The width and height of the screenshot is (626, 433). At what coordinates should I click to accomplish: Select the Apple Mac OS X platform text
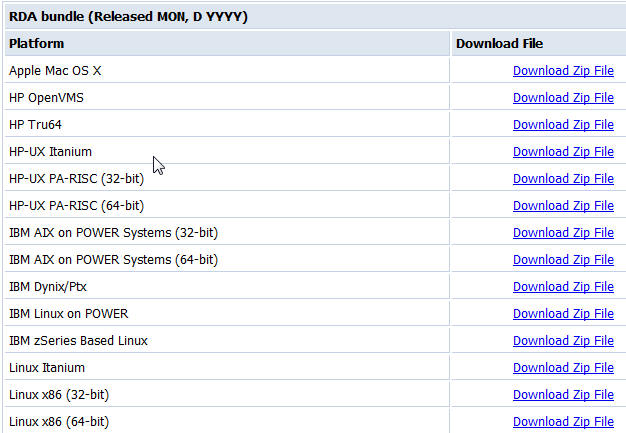pos(55,71)
